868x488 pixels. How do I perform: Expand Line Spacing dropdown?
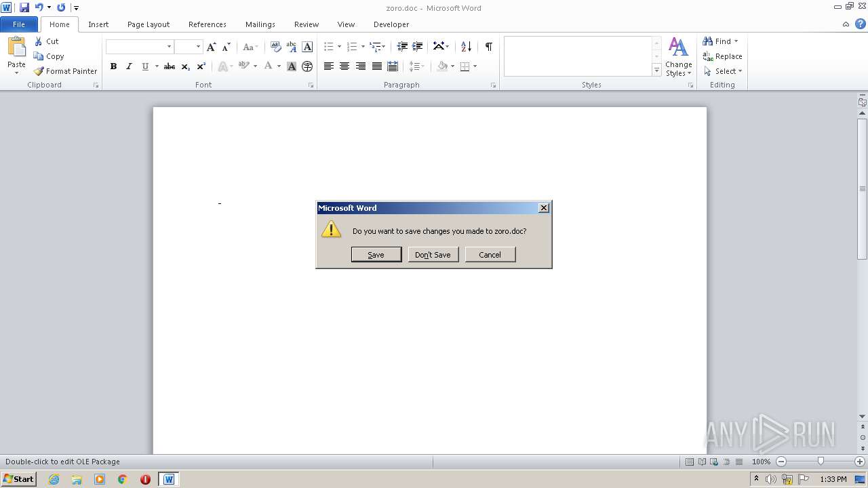(x=416, y=66)
